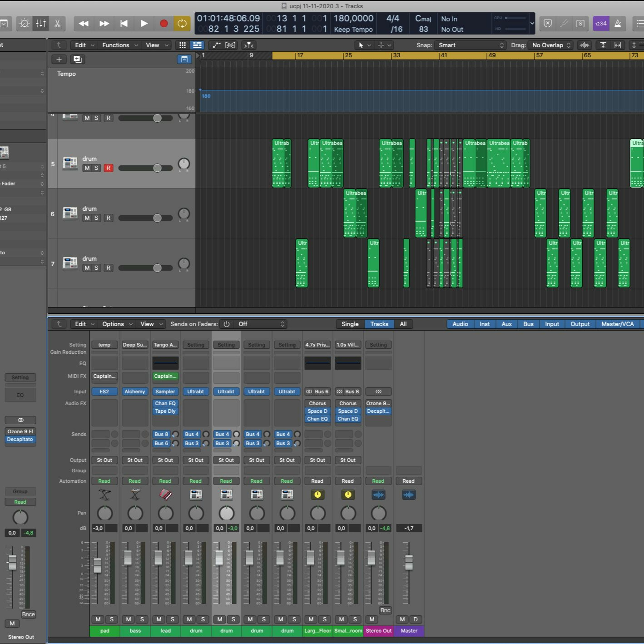Mute the pad channel strip

click(x=98, y=619)
